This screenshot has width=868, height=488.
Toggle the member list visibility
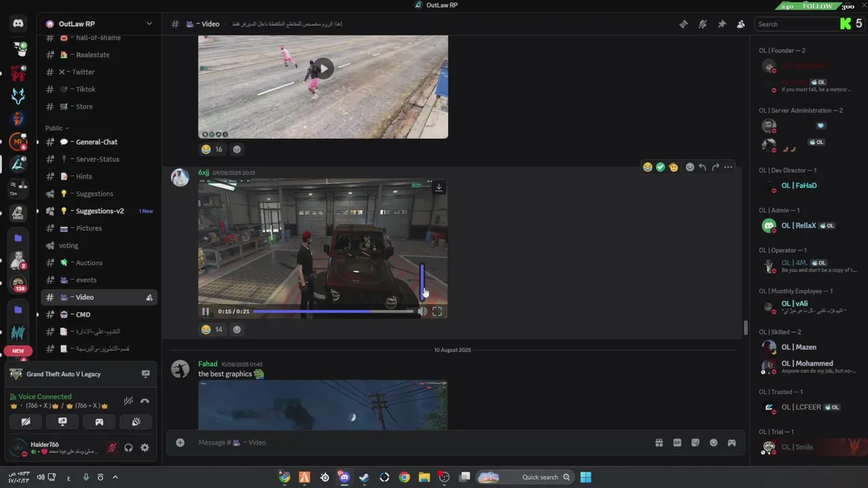click(741, 24)
